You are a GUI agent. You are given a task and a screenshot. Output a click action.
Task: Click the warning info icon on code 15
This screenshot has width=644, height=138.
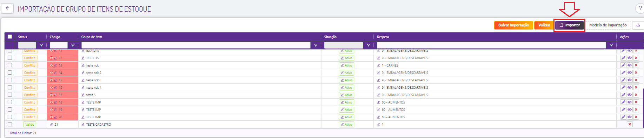coord(51,80)
